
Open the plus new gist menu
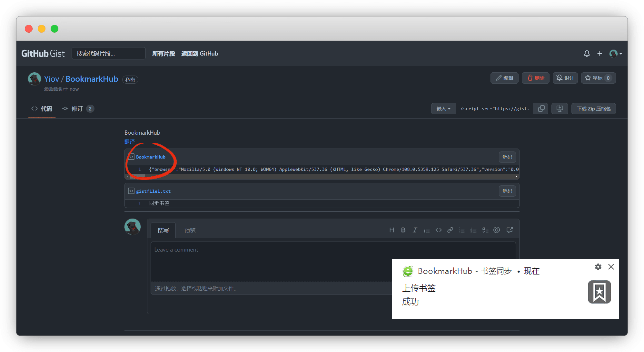point(599,54)
